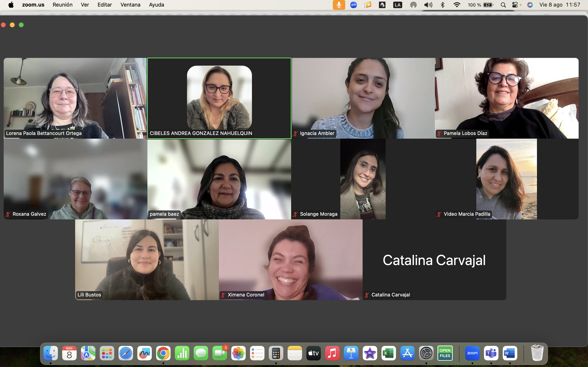
Task: Open the Control Center menu bar icon
Action: tap(515, 5)
